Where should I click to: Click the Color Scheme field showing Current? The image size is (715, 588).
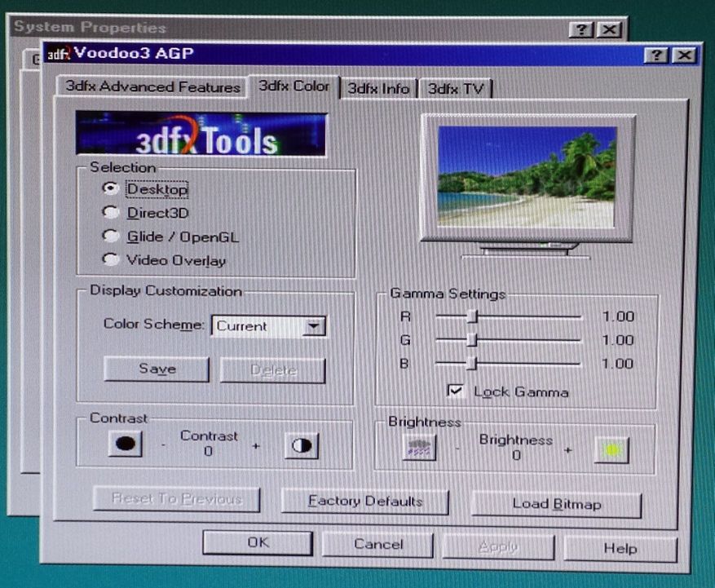click(x=268, y=326)
